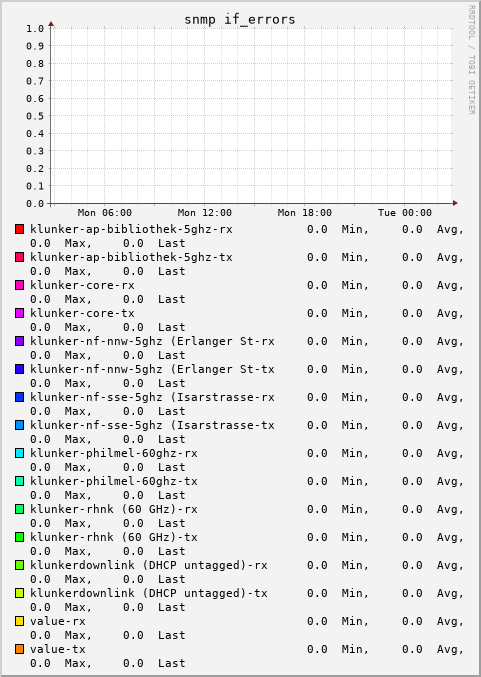Click the Mon 12:00 time axis label
481x677 pixels.
pyautogui.click(x=205, y=212)
